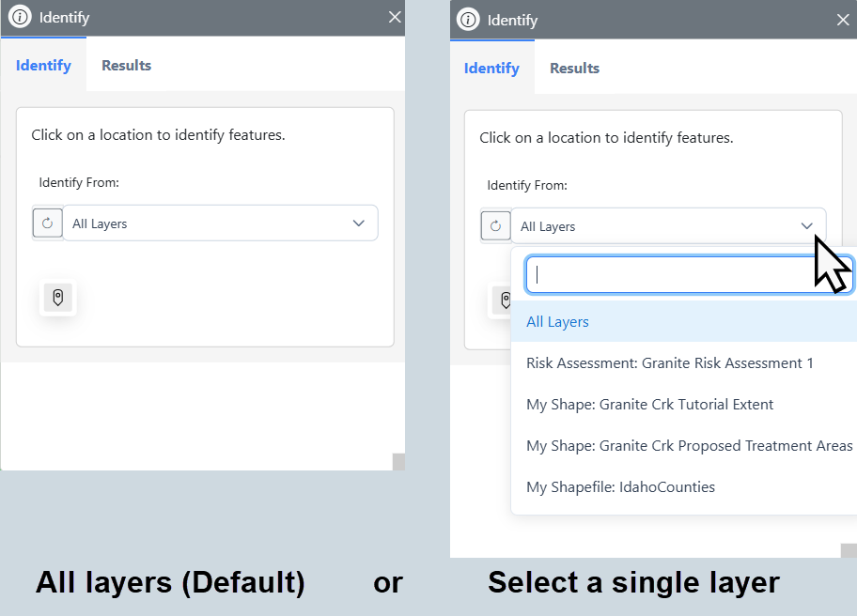The height and width of the screenshot is (616, 857).
Task: Switch to the Results tab in right panel
Action: pyautogui.click(x=574, y=68)
